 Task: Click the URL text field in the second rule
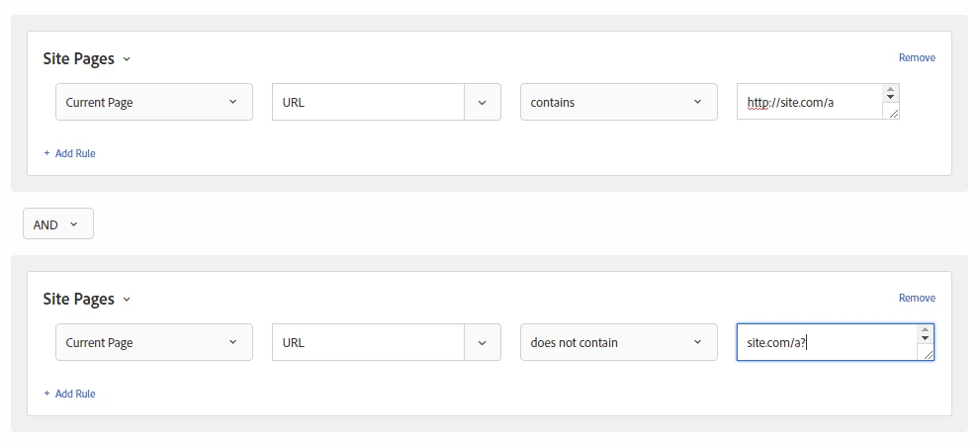coord(368,342)
